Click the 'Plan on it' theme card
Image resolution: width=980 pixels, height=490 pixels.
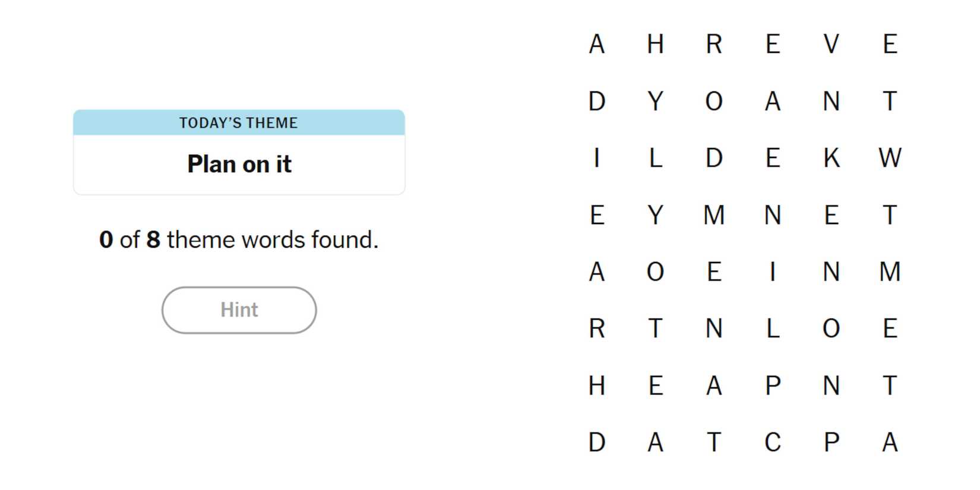239,164
